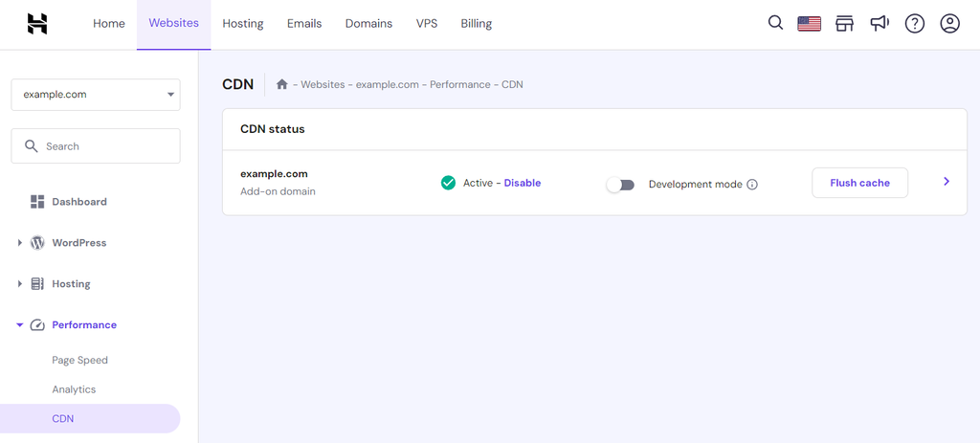Open the user profile icon
980x443 pixels.
949,24
